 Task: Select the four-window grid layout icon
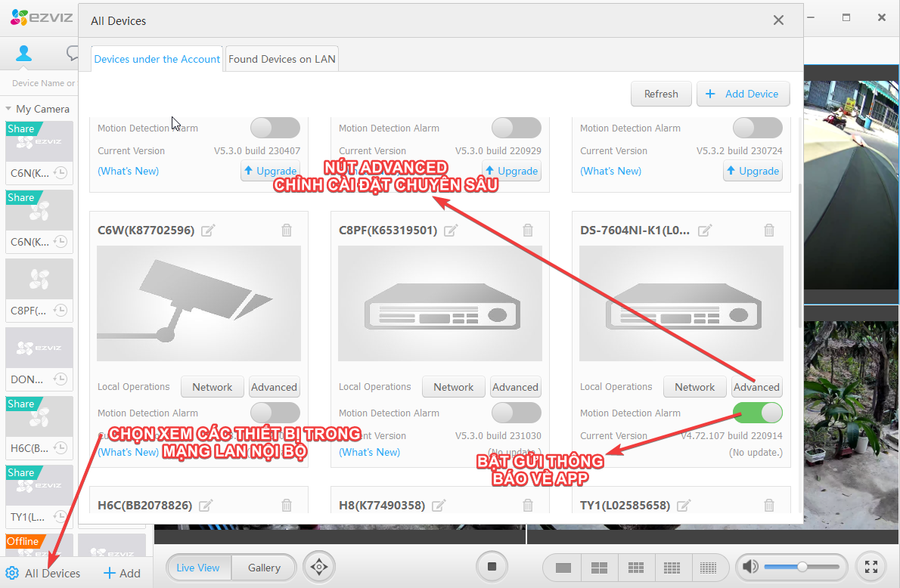(x=599, y=568)
